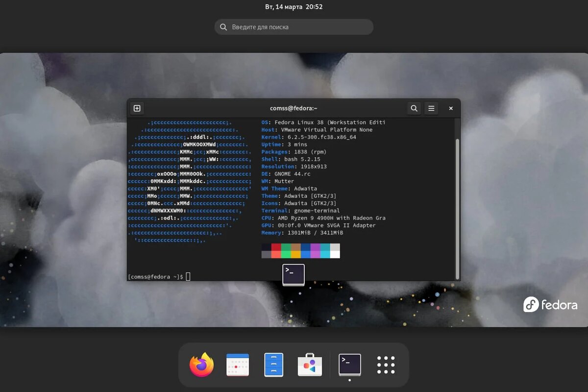Close the terminal window
This screenshot has width=588, height=392.
click(451, 108)
